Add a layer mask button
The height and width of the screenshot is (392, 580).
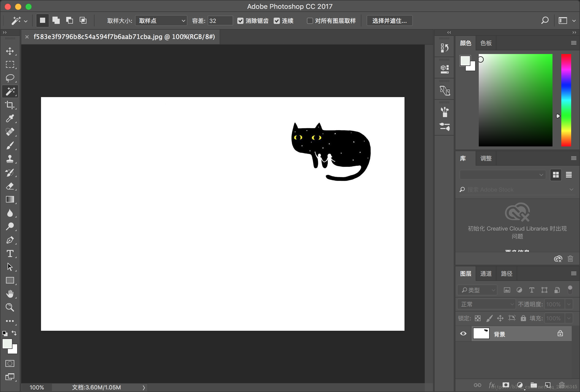(505, 385)
